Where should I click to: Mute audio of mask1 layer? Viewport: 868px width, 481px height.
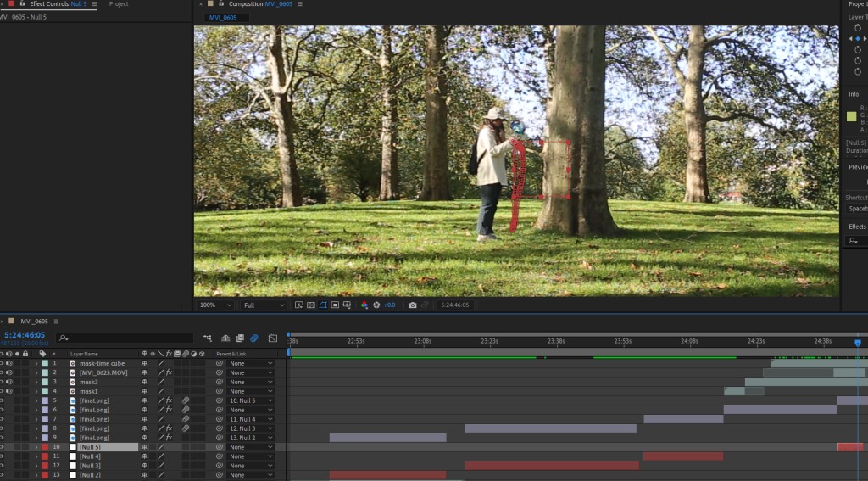pyautogui.click(x=8, y=391)
